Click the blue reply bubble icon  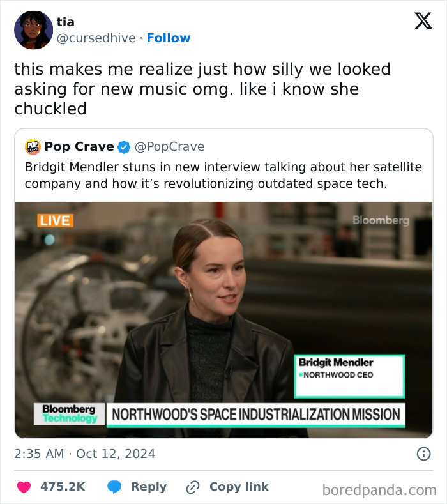pos(114,487)
